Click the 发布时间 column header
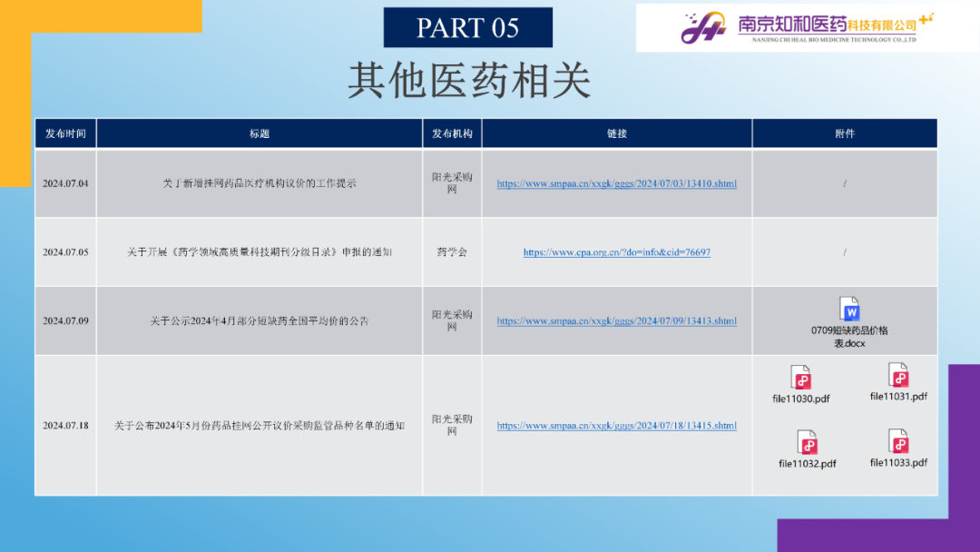This screenshot has width=980, height=552. tap(65, 133)
